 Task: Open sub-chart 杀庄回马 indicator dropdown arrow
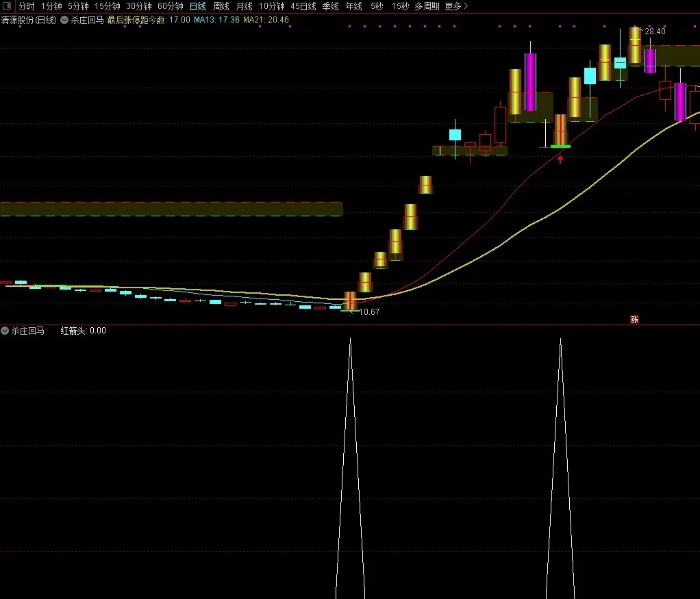click(5, 331)
